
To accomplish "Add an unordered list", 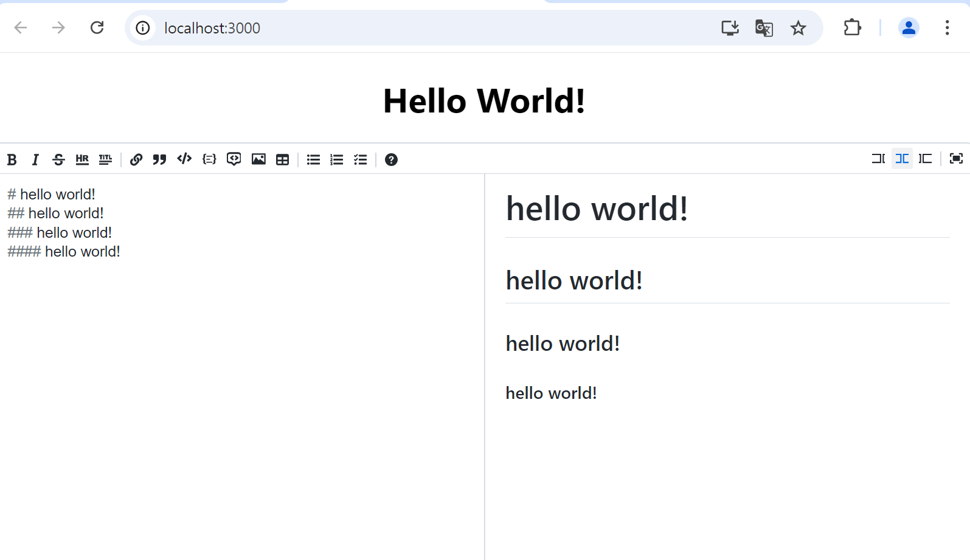I will point(313,159).
